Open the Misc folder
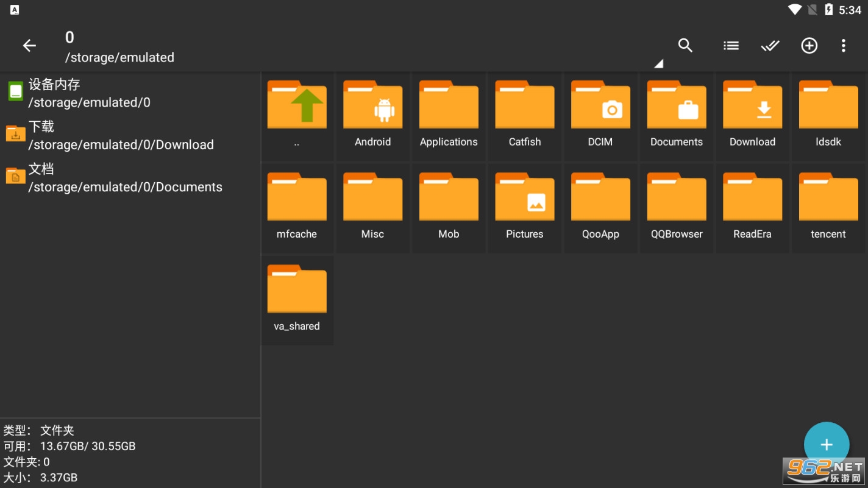 pos(373,208)
